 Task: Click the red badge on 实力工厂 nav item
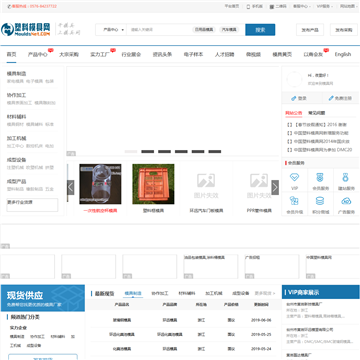coord(113,50)
